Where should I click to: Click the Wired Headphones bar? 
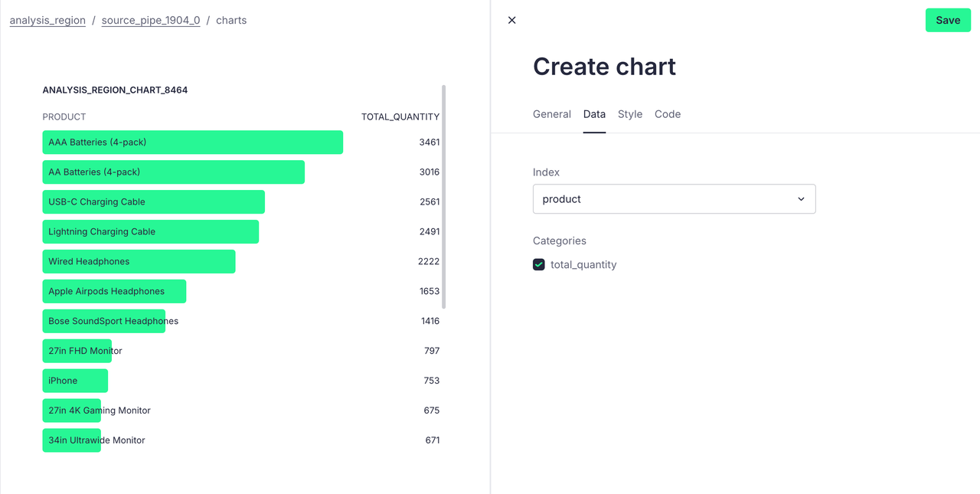[139, 262]
